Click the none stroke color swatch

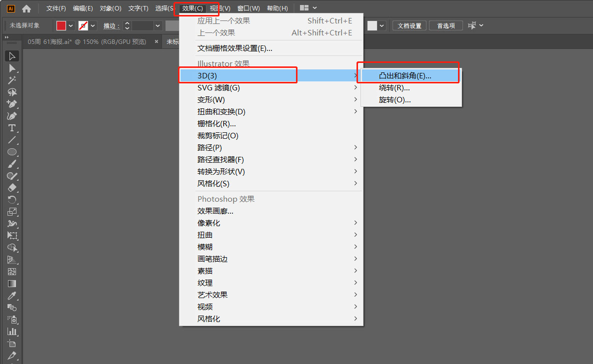(x=83, y=25)
